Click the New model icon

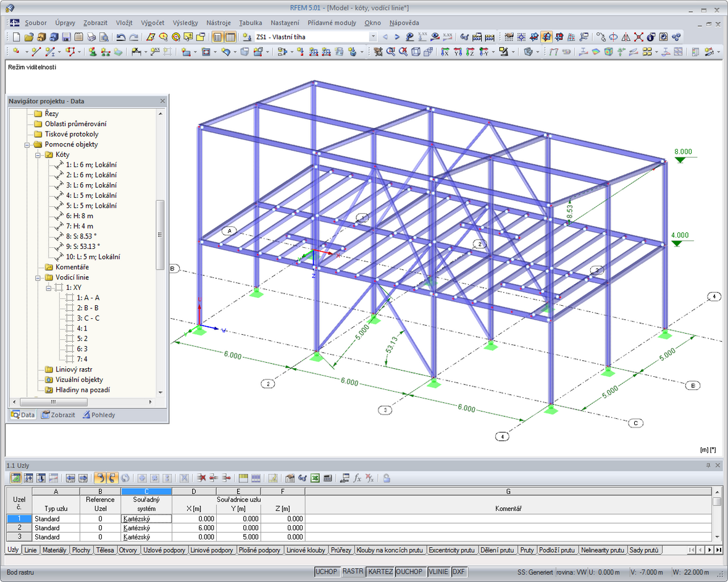pos(16,37)
